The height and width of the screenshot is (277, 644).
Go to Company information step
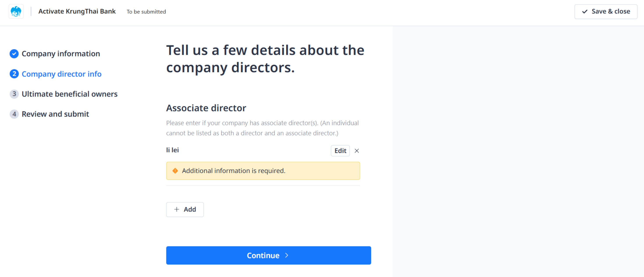pos(61,53)
